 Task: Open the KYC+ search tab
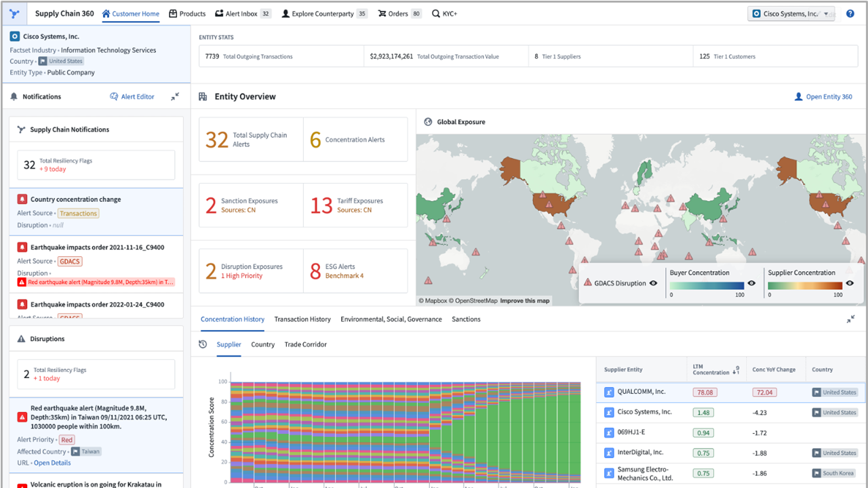click(x=445, y=14)
